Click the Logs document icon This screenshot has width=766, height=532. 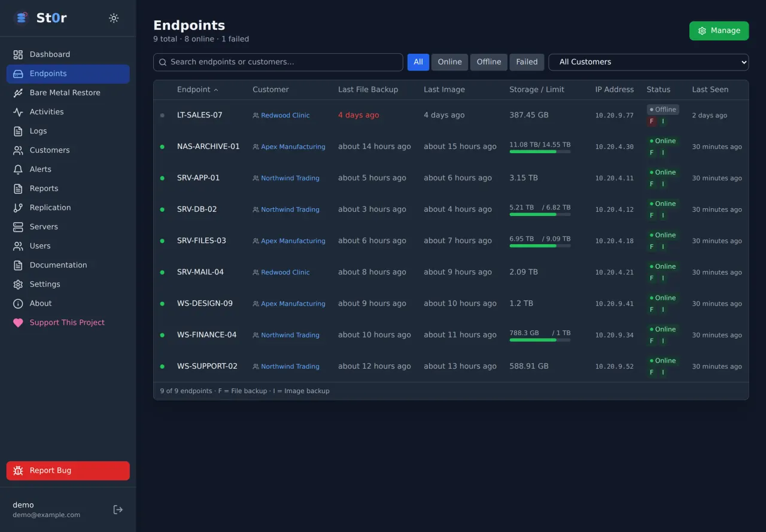click(18, 131)
